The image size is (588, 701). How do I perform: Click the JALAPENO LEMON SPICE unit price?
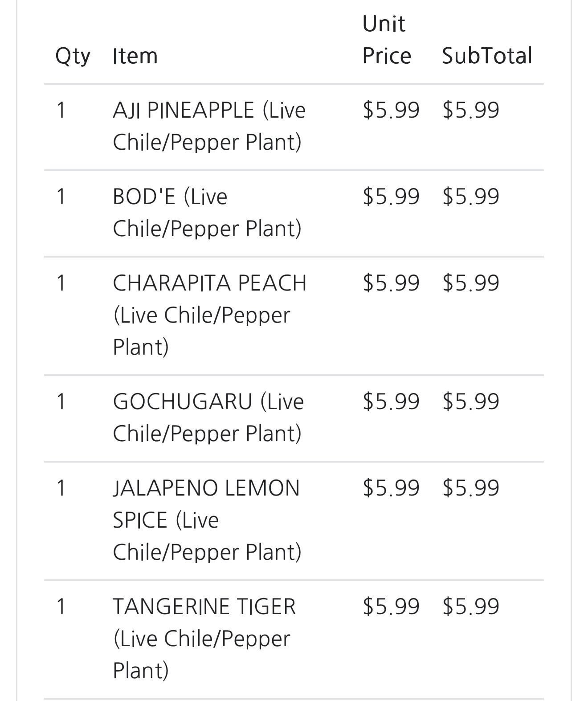[391, 488]
